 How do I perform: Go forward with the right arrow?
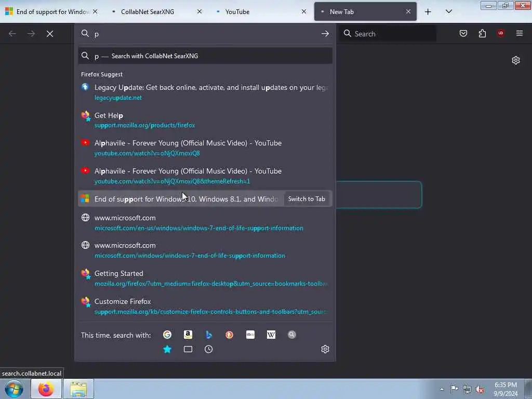point(31,34)
